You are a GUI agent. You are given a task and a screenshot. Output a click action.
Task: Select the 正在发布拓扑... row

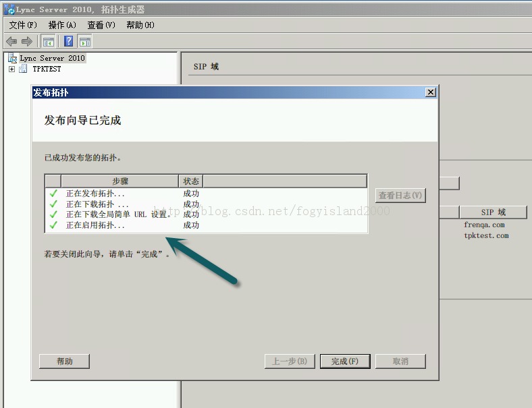pyautogui.click(x=206, y=194)
